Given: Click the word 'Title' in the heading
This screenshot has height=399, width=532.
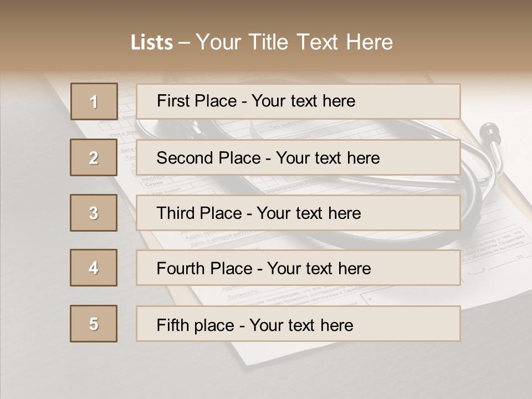Looking at the screenshot, I should [270, 42].
